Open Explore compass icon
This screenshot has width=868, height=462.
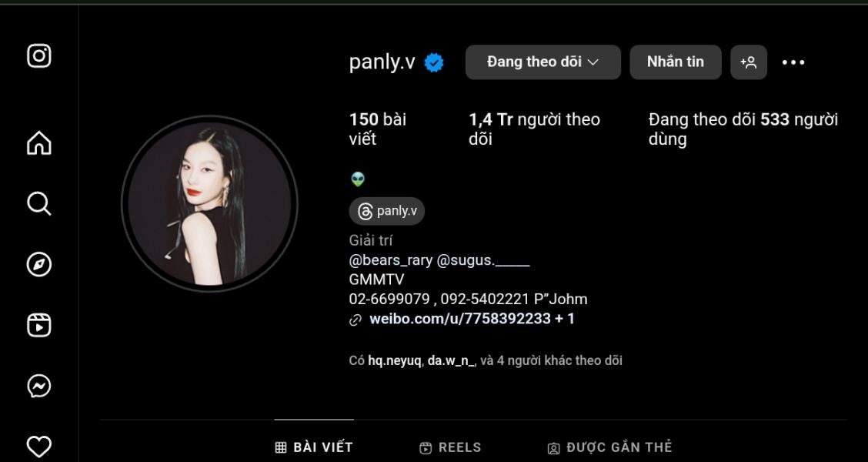point(38,264)
